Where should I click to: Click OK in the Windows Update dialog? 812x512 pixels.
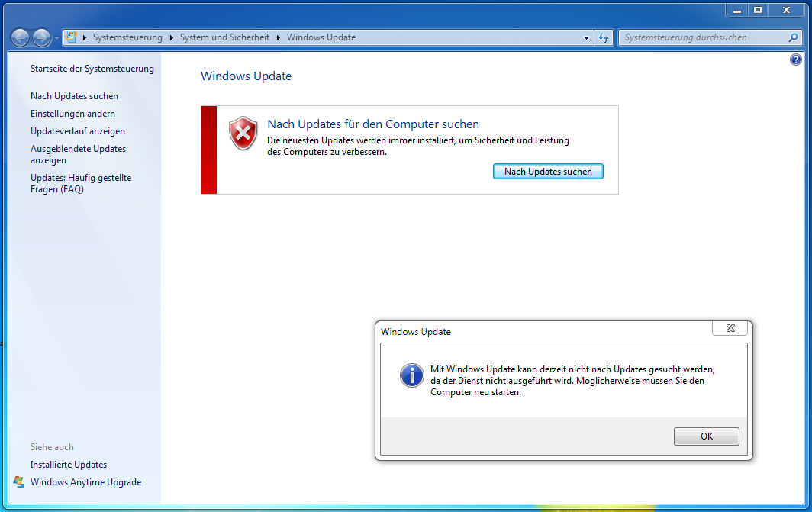tap(707, 436)
